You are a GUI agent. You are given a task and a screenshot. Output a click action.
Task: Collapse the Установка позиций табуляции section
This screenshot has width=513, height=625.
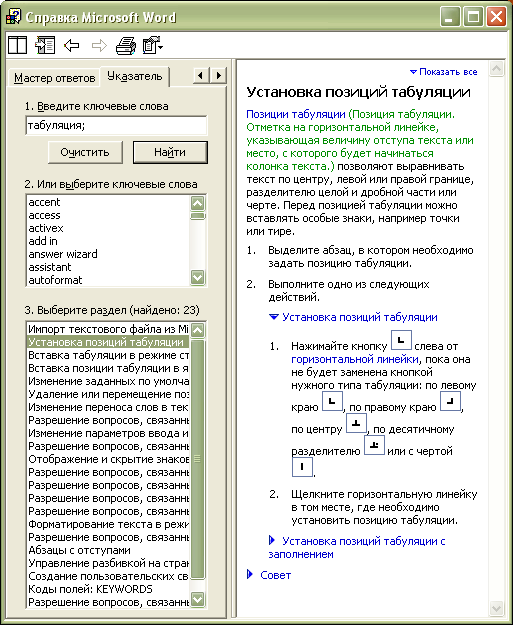click(x=353, y=317)
